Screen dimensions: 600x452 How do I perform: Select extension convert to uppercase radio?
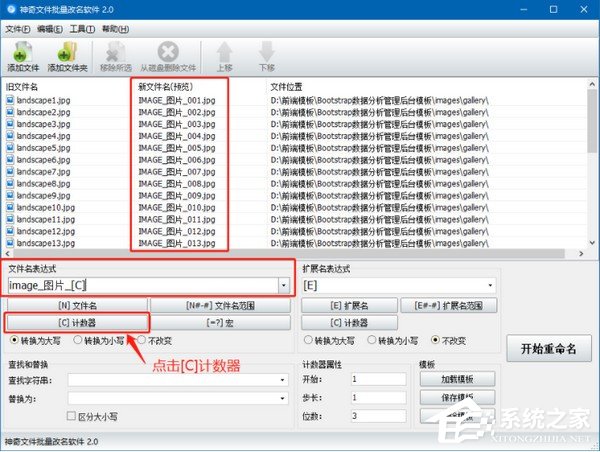click(x=308, y=340)
